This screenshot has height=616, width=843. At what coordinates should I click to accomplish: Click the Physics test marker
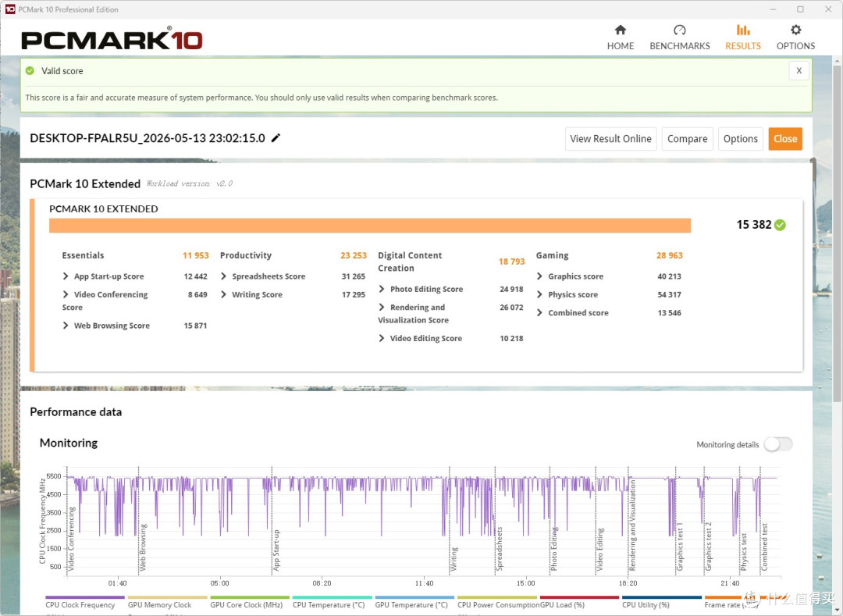[744, 552]
